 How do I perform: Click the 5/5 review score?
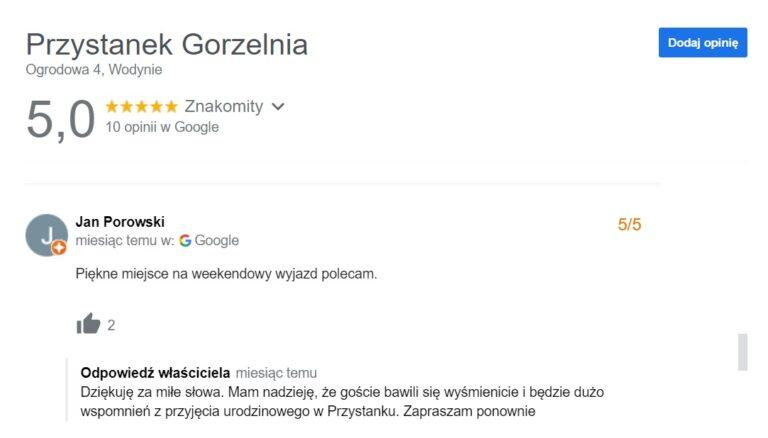click(x=629, y=225)
